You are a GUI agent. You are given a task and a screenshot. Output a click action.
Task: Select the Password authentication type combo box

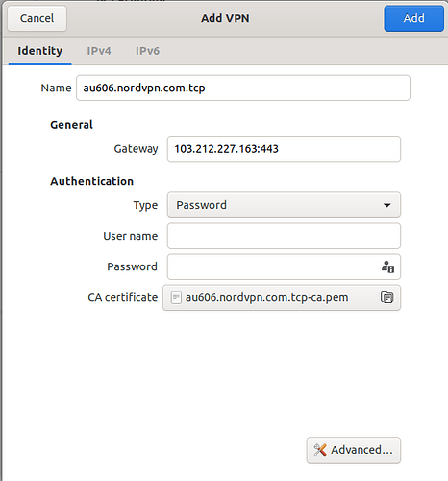[284, 205]
